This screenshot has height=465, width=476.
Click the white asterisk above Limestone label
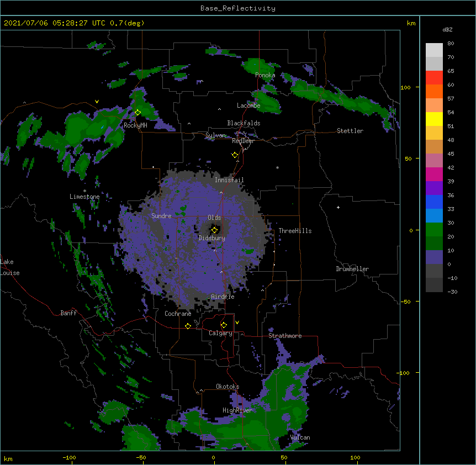tap(84, 191)
